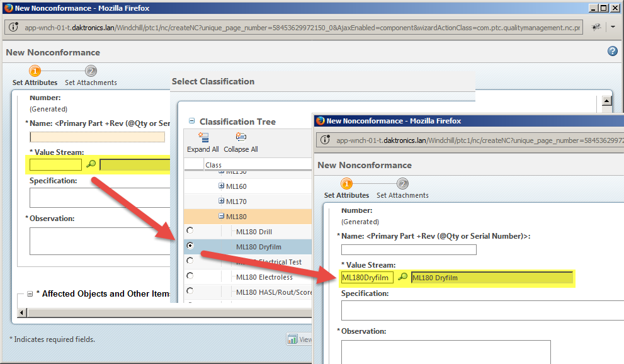The height and width of the screenshot is (364, 624).
Task: Select the ML180 Electrical Test radio button
Action: coord(190,261)
